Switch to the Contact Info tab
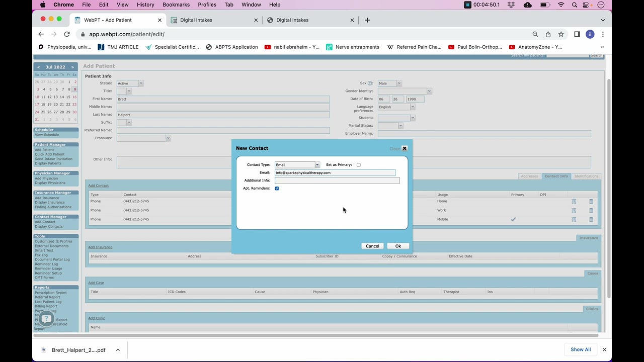This screenshot has height=362, width=644. (x=556, y=176)
